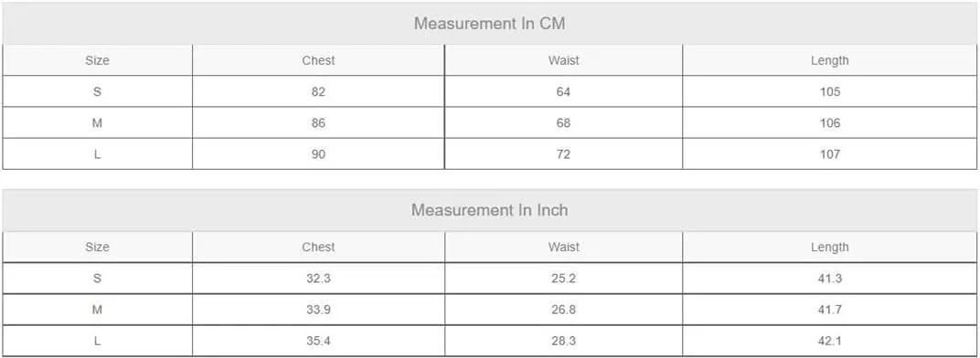Click the M size row in CM table

489,122
